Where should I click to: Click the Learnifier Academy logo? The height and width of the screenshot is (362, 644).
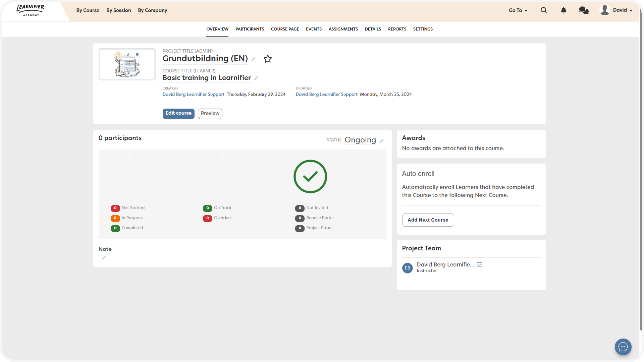pos(31,10)
